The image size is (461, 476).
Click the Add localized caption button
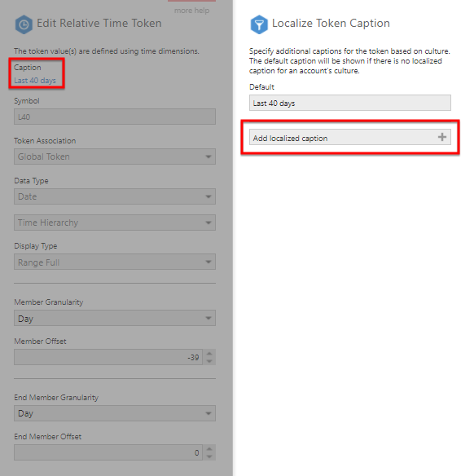pyautogui.click(x=350, y=137)
